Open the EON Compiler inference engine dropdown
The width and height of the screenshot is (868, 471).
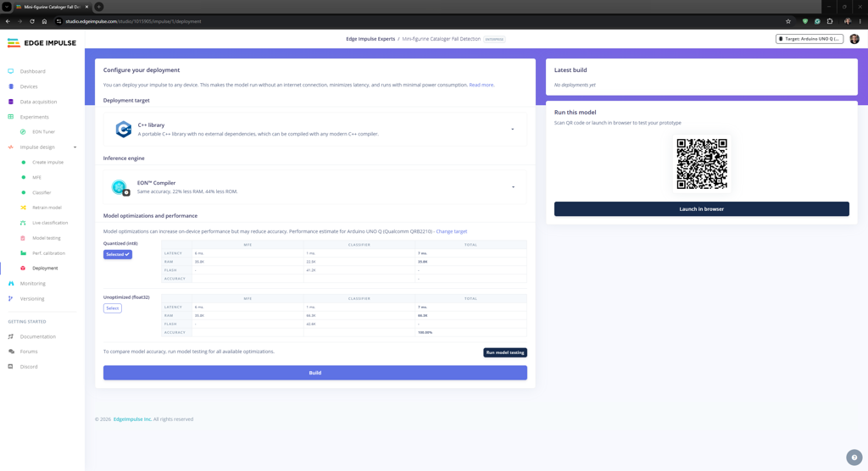click(315, 187)
